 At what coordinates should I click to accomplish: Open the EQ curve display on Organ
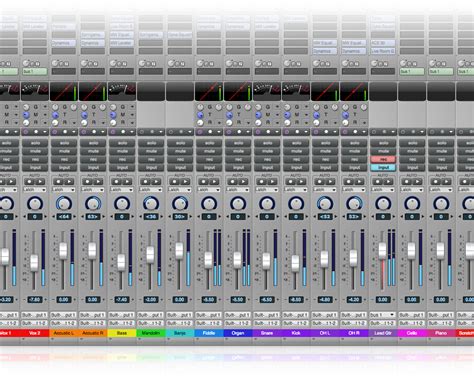238,91
